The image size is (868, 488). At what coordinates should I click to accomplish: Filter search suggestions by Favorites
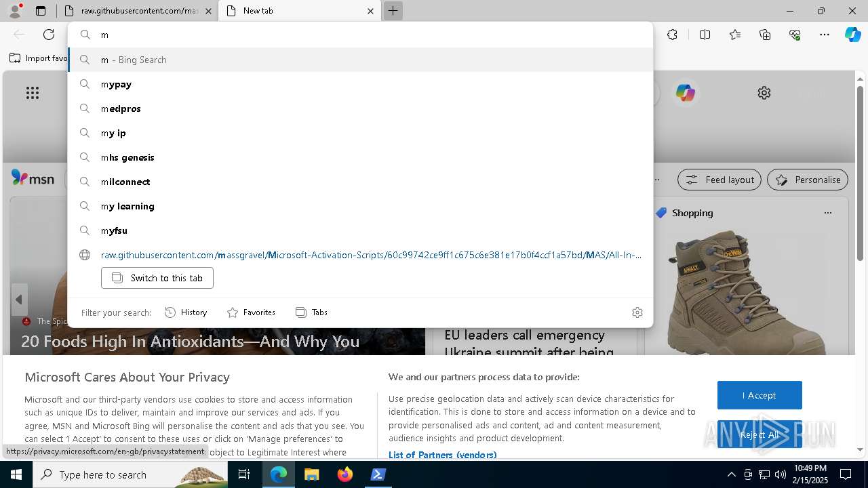click(251, 312)
